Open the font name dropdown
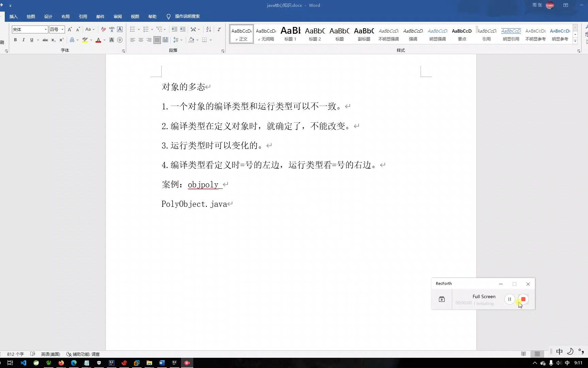The height and width of the screenshot is (368, 588). point(46,29)
